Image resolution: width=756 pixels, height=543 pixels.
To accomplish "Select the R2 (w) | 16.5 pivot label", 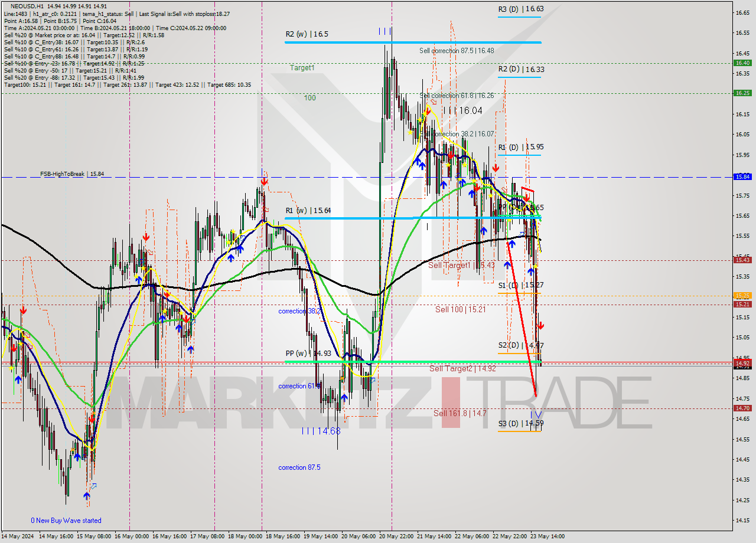I will [x=307, y=34].
